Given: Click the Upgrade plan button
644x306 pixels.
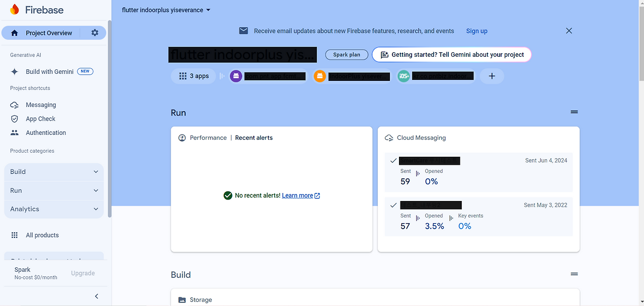Looking at the screenshot, I should point(83,273).
